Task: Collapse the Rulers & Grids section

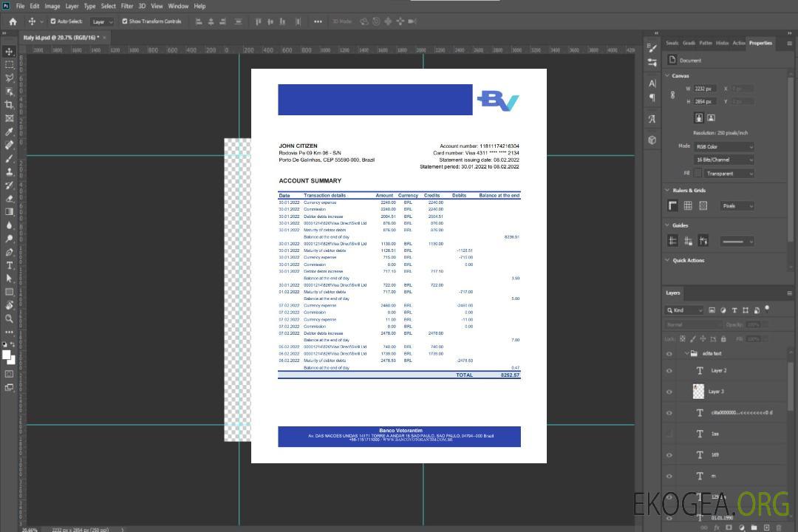Action: pos(667,190)
